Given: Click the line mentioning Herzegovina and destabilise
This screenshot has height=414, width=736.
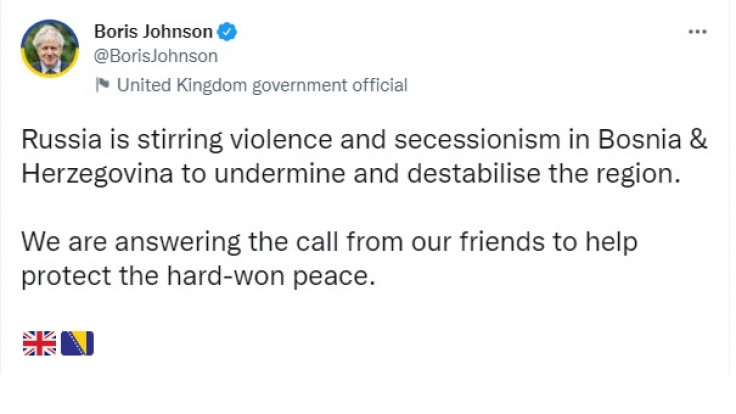Looking at the screenshot, I should click(351, 174).
